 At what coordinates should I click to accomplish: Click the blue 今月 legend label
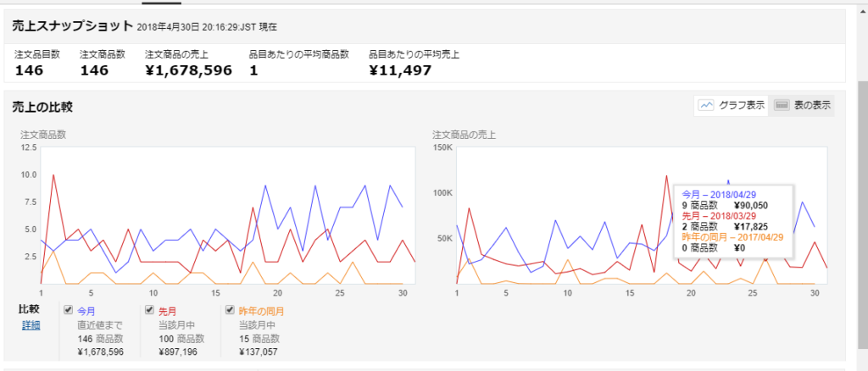pyautogui.click(x=86, y=311)
